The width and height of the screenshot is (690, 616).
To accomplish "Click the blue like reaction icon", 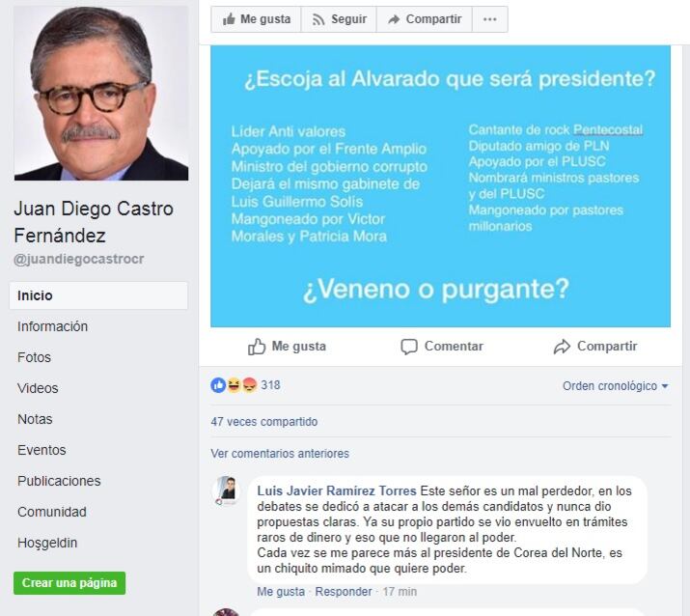I will pos(218,385).
